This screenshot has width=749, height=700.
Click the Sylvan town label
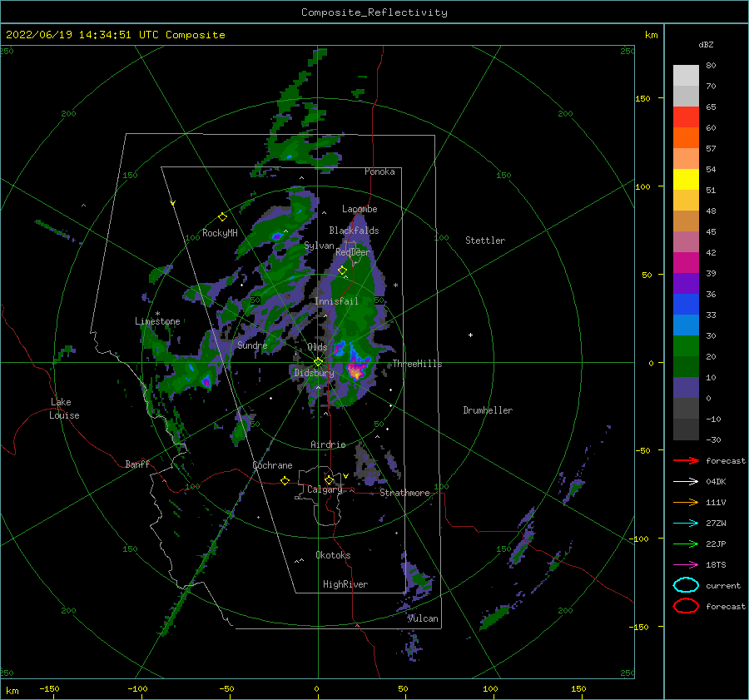pyautogui.click(x=319, y=246)
